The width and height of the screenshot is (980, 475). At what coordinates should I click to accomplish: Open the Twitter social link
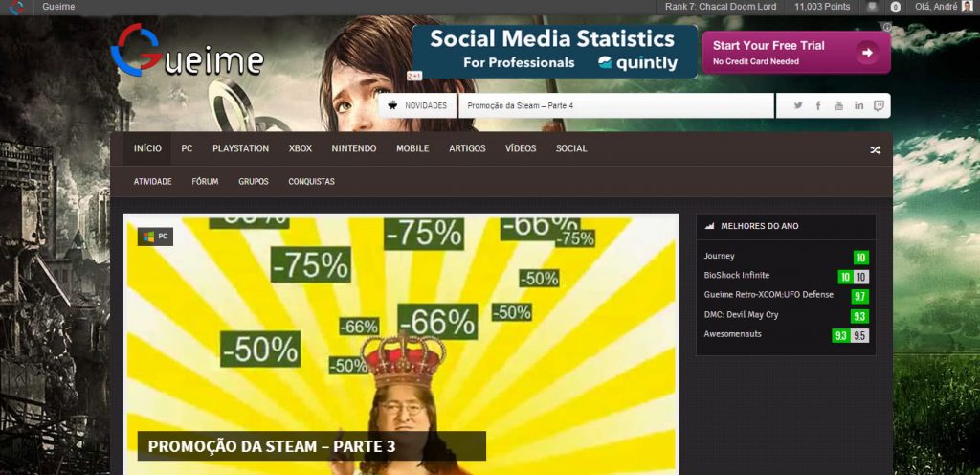point(798,105)
